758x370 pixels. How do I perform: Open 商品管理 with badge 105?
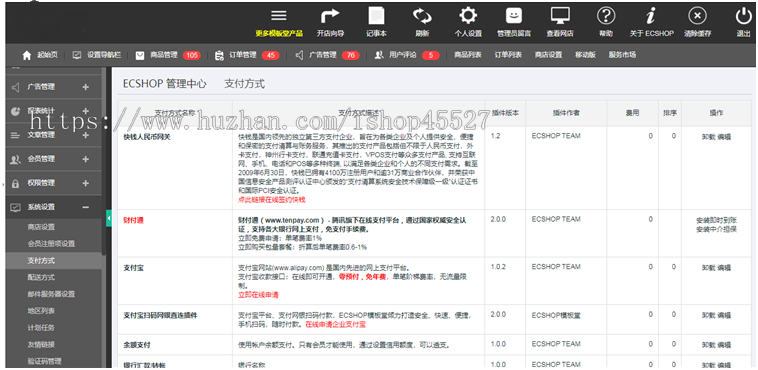coord(168,55)
